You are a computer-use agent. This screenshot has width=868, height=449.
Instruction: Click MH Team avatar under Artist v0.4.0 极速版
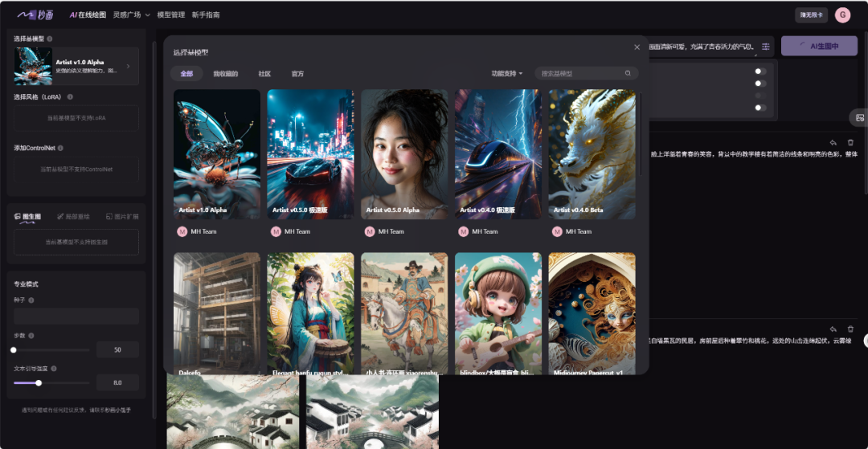(464, 231)
